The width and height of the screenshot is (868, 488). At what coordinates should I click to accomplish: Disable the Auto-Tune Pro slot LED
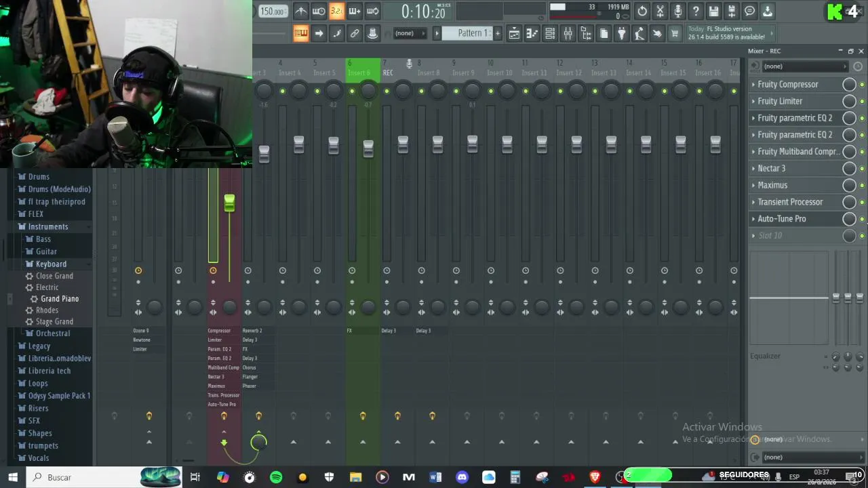[x=862, y=219]
